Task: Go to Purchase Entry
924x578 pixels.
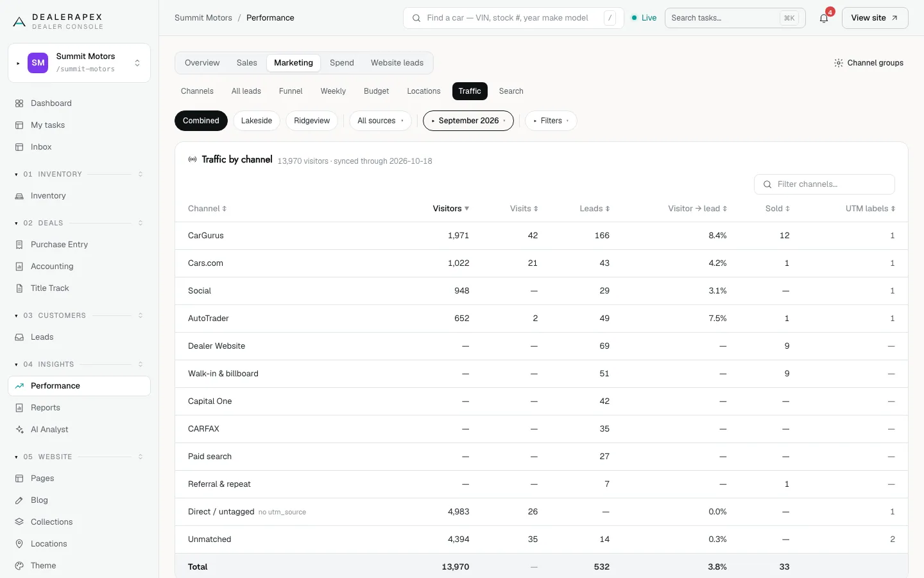Action: [79, 245]
